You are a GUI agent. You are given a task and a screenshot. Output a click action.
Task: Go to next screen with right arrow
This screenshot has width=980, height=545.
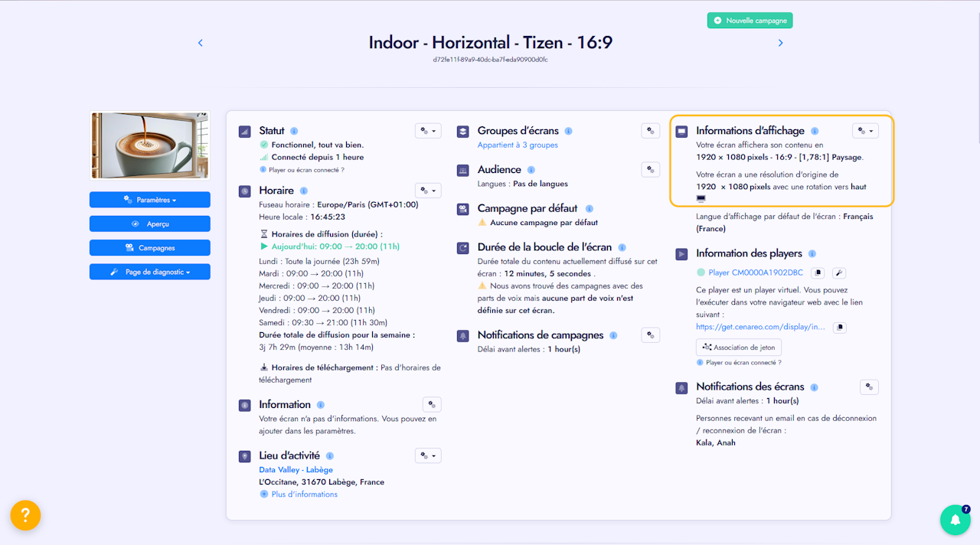pos(780,43)
